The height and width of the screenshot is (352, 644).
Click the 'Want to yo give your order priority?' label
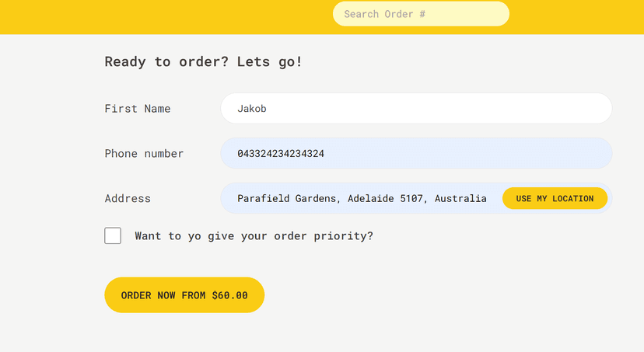click(x=254, y=236)
